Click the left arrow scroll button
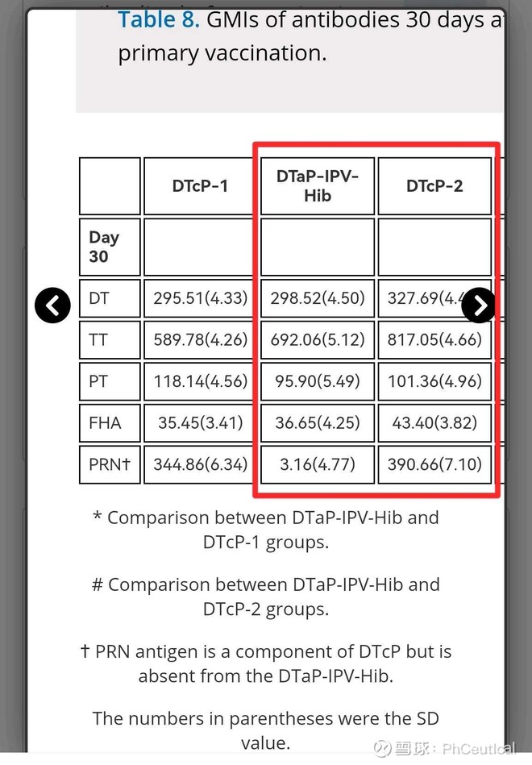This screenshot has width=532, height=765. pyautogui.click(x=53, y=305)
